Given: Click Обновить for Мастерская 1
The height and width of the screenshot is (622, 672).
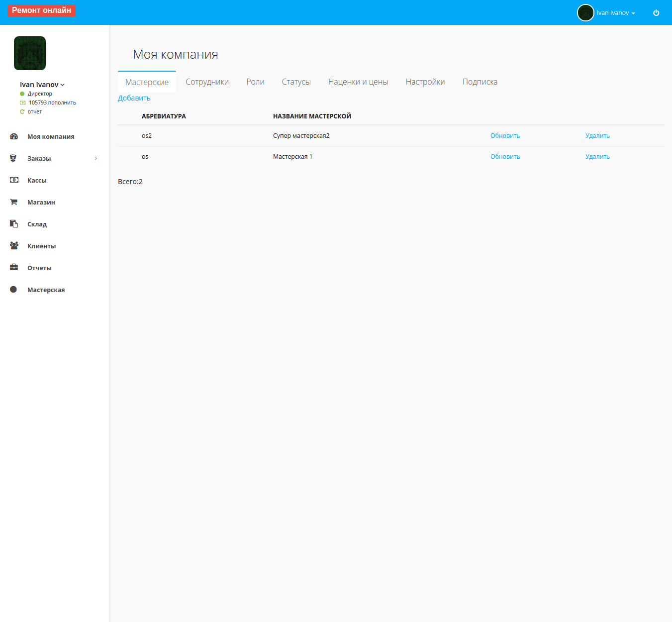Looking at the screenshot, I should coord(505,157).
